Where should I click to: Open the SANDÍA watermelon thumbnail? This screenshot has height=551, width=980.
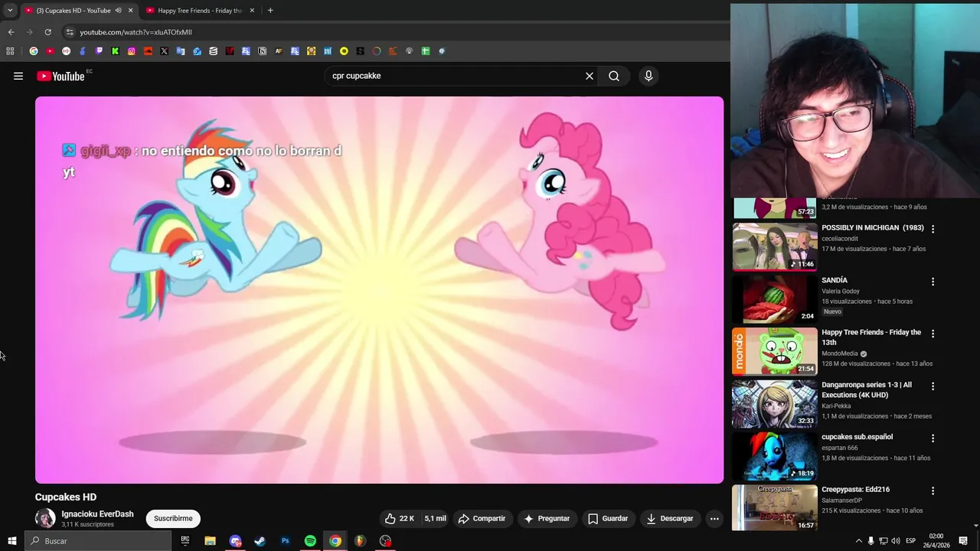pos(774,298)
